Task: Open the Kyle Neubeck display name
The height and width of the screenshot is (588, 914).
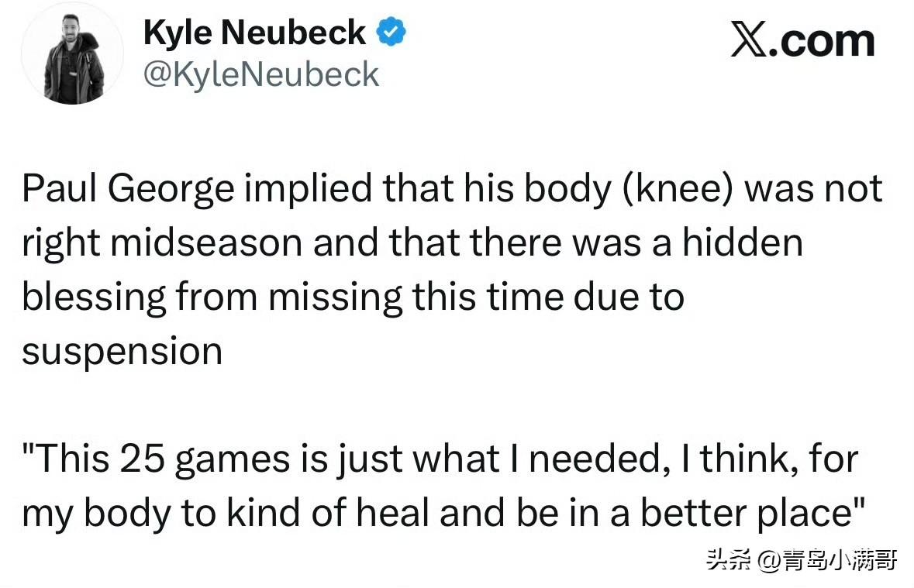Action: [x=254, y=33]
